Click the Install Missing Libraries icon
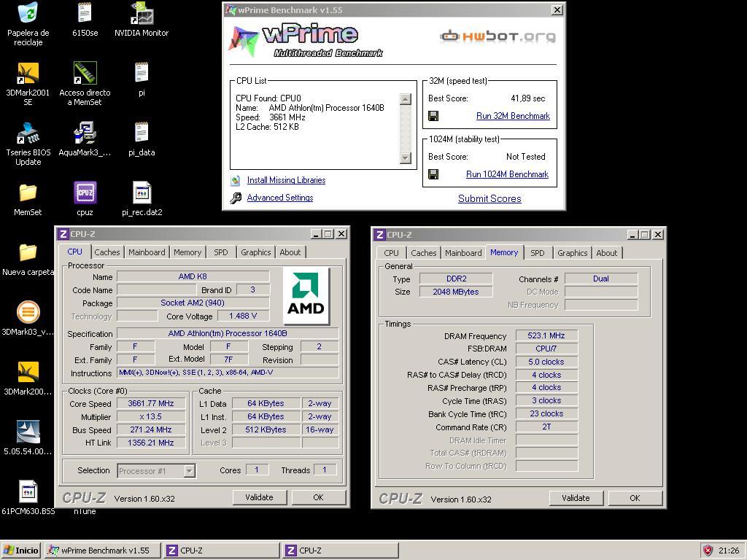Screen dimensions: 747x560 click(236, 181)
